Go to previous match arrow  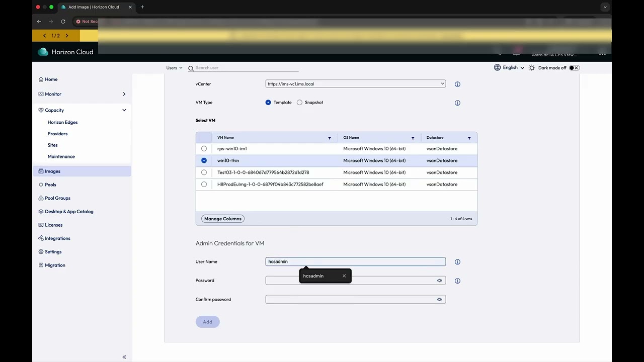[45, 36]
